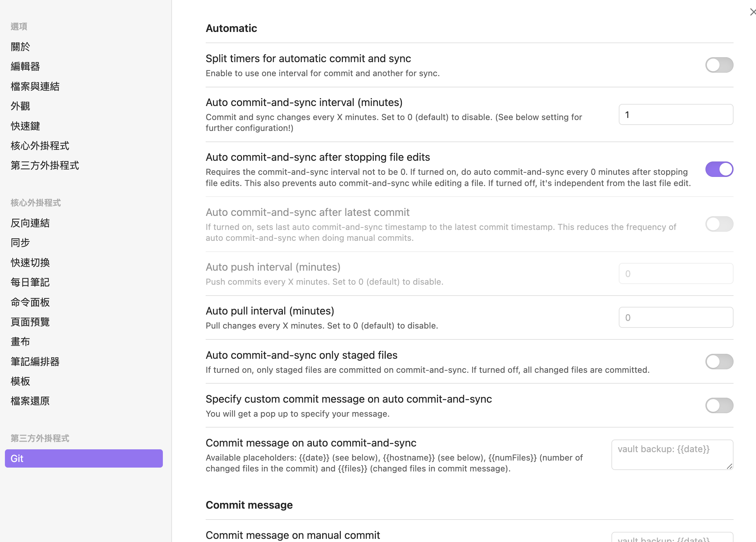Click the auto commit-and-sync interval input field

(x=676, y=114)
